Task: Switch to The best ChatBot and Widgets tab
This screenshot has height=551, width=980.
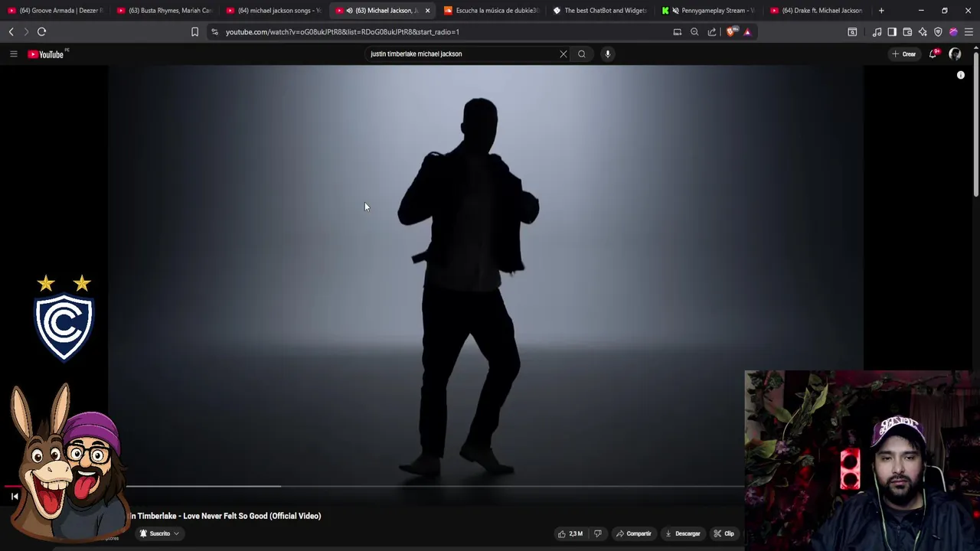Action: [x=601, y=10]
